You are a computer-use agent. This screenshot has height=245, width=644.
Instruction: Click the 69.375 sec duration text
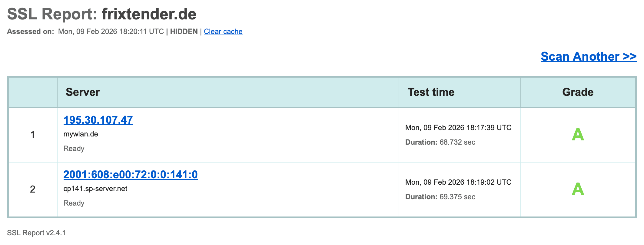pyautogui.click(x=457, y=197)
